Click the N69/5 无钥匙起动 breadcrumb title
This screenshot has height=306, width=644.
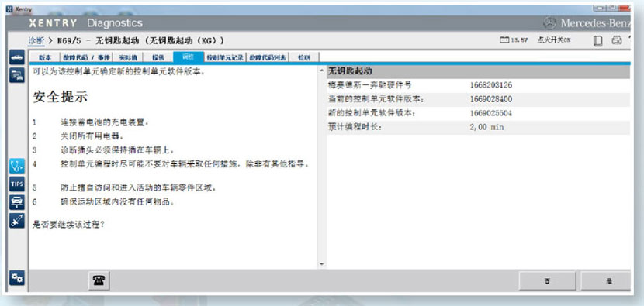pyautogui.click(x=140, y=40)
